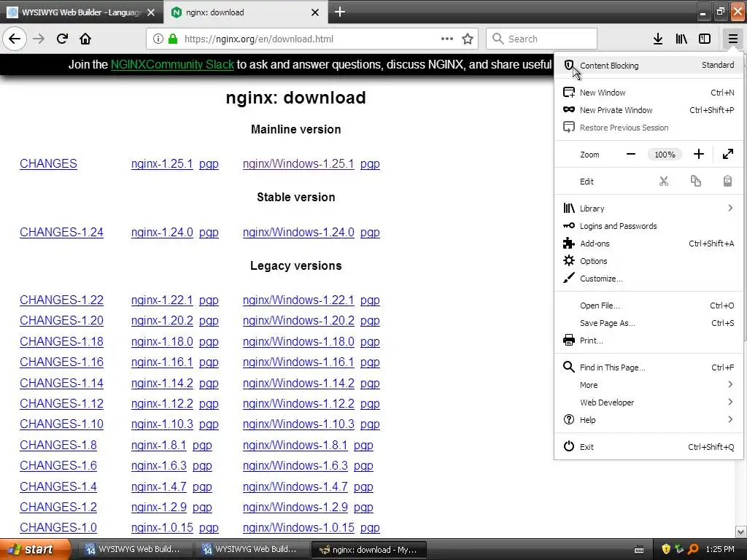The image size is (747, 560).
Task: Open CHANGES-1.18 link
Action: coord(61,342)
